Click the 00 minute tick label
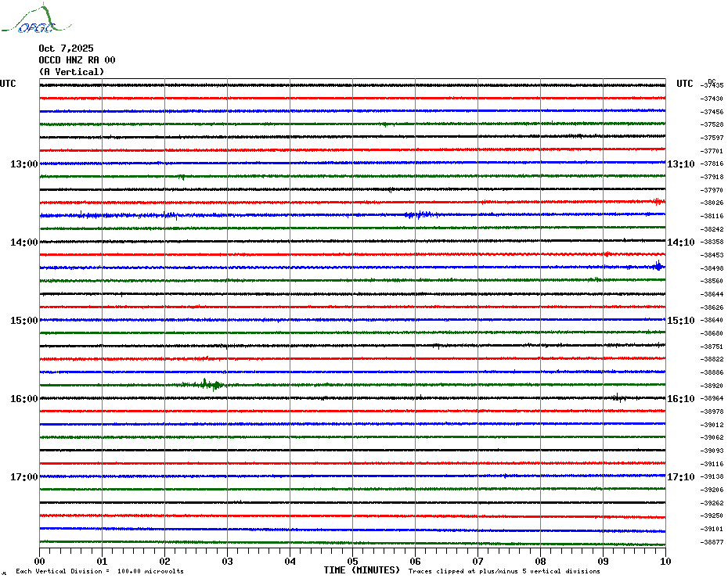The width and height of the screenshot is (728, 582). pyautogui.click(x=40, y=561)
